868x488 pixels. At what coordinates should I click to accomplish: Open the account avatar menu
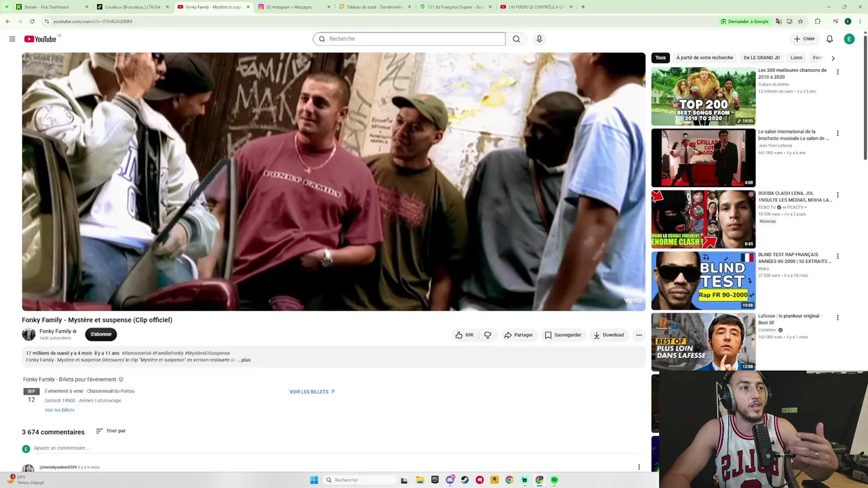[849, 39]
